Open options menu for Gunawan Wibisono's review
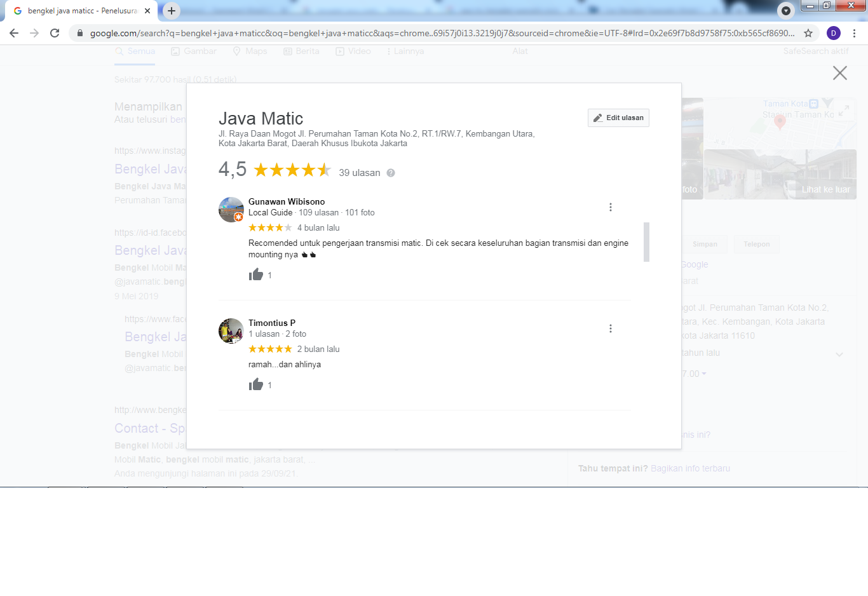Image resolution: width=868 pixels, height=596 pixels. (x=610, y=207)
